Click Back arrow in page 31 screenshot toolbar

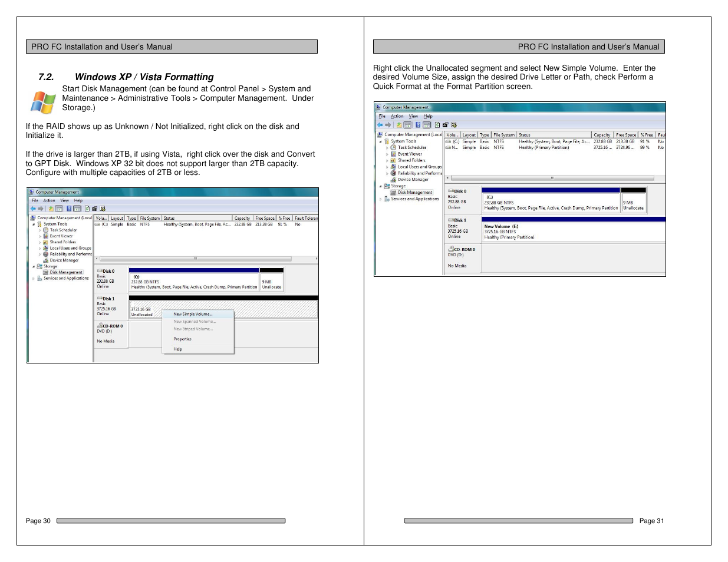(380, 125)
